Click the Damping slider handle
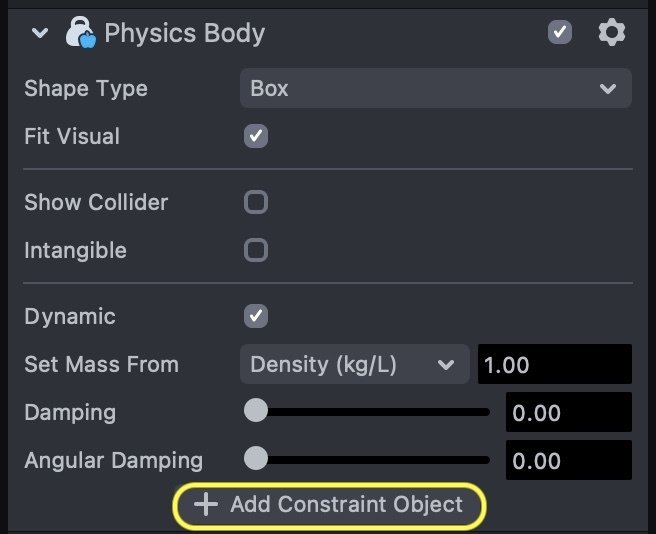Image resolution: width=656 pixels, height=534 pixels. [256, 410]
